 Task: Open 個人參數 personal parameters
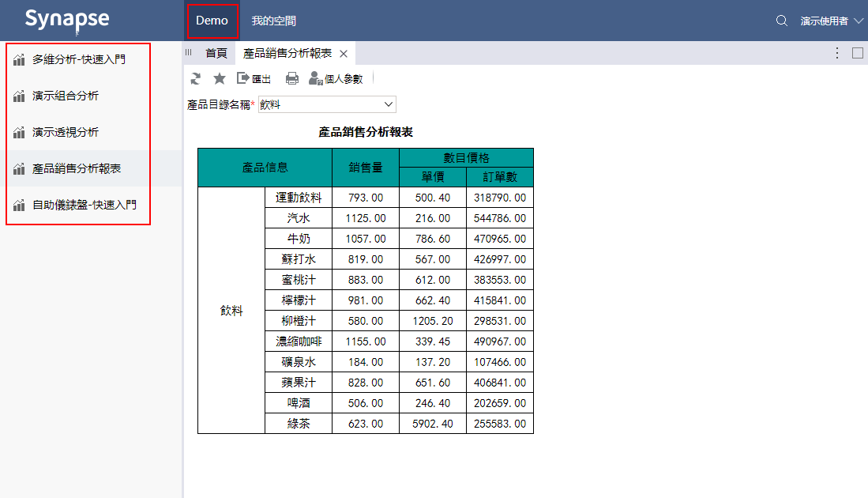[336, 78]
